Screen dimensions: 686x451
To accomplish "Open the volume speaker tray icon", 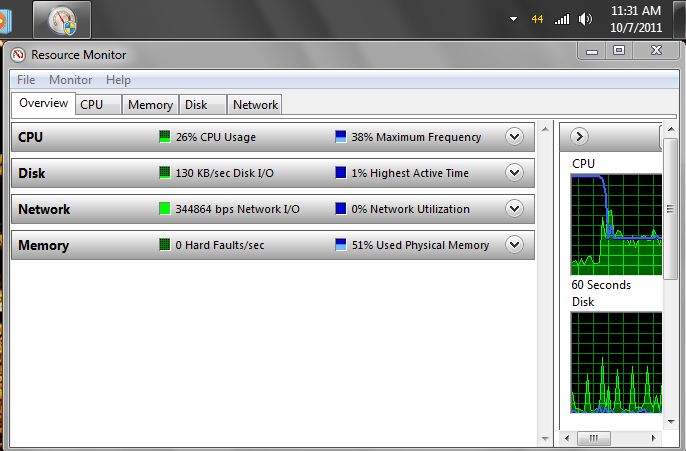I will [585, 19].
